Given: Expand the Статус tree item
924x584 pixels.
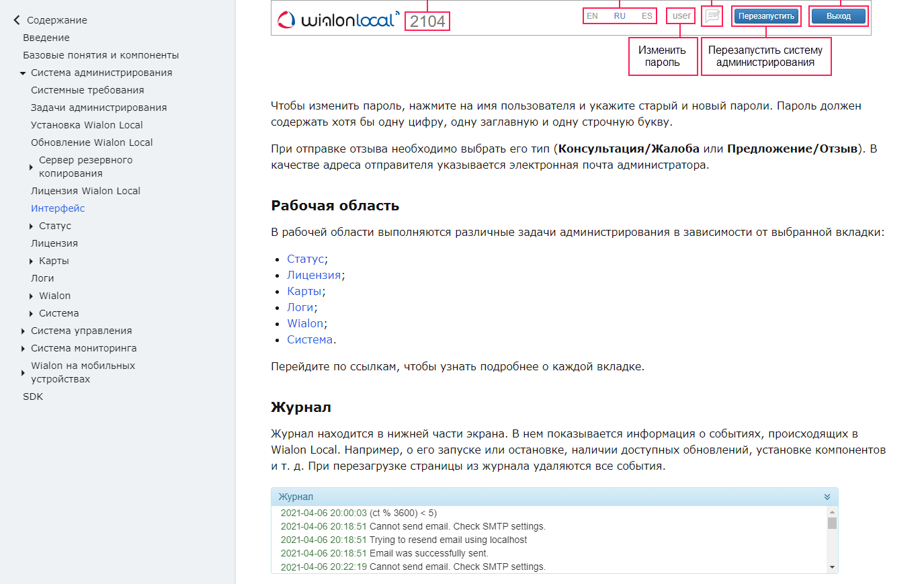Looking at the screenshot, I should [31, 226].
